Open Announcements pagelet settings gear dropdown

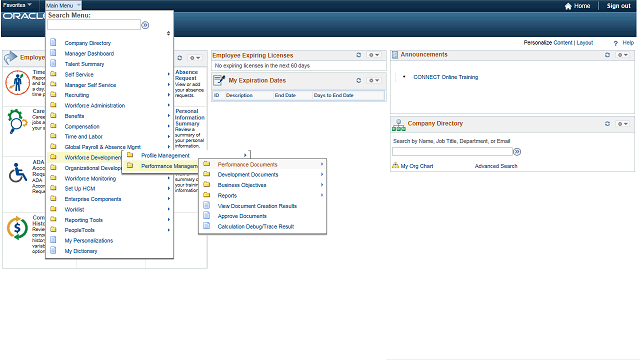coord(622,55)
